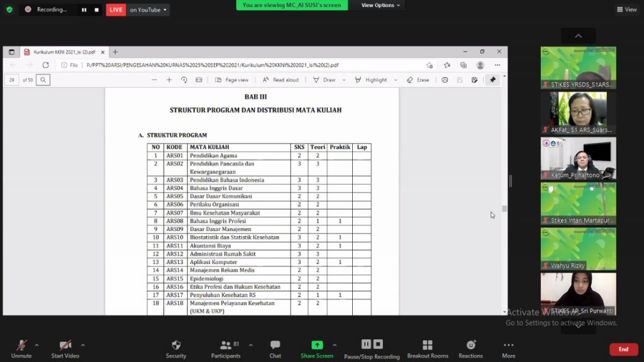
Task: Select Wahyu Rizky participant thumbnail
Action: coord(579,249)
